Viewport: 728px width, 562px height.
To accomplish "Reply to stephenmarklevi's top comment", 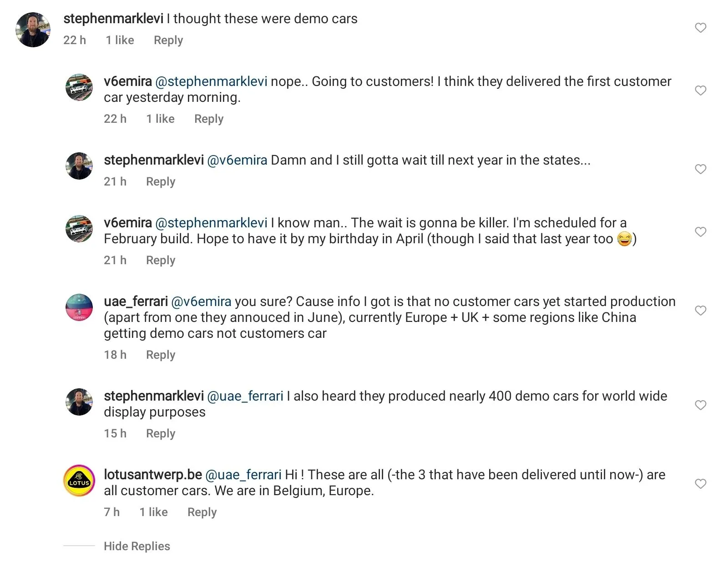I will (168, 40).
